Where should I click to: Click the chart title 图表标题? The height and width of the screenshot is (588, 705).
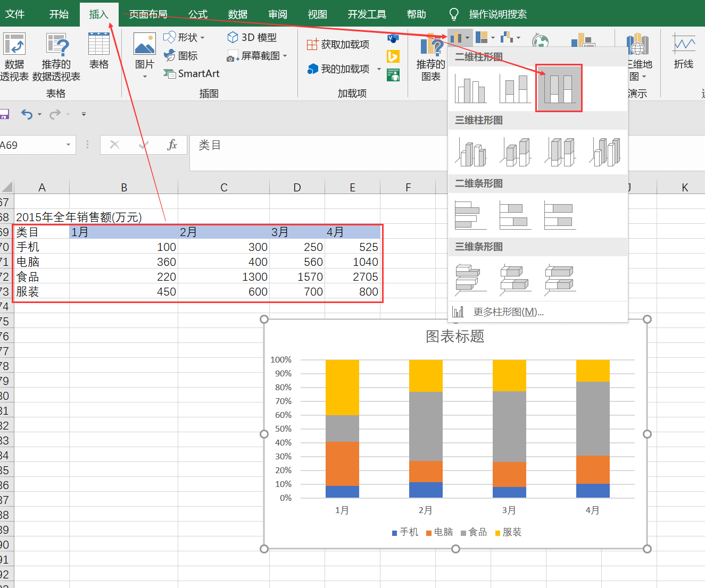tap(455, 336)
